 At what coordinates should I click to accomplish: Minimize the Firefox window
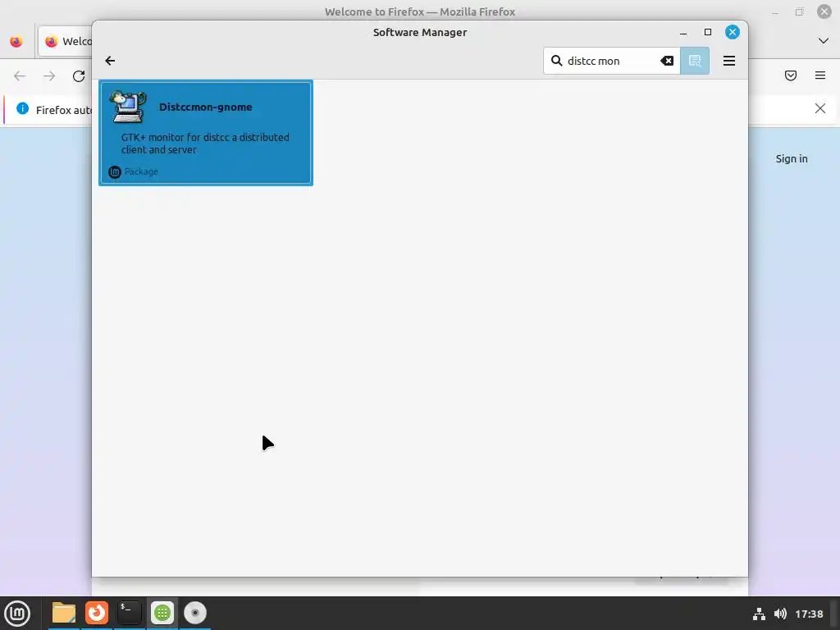click(x=775, y=12)
